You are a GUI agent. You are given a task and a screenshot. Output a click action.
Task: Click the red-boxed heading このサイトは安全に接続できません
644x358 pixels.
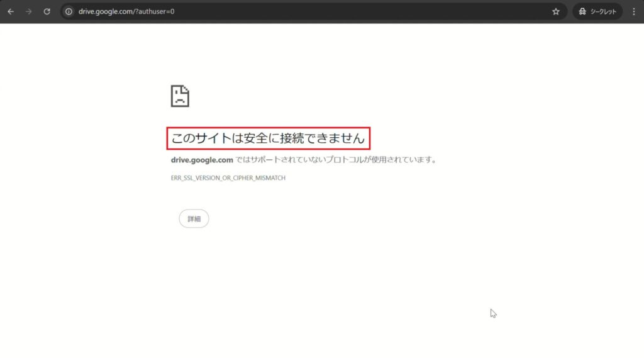click(268, 138)
